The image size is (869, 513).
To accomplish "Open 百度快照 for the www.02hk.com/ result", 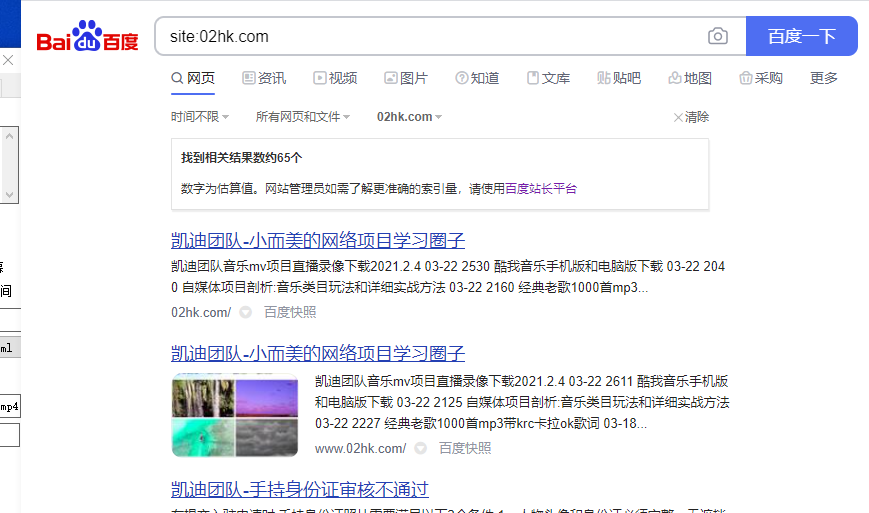I will click(x=465, y=448).
